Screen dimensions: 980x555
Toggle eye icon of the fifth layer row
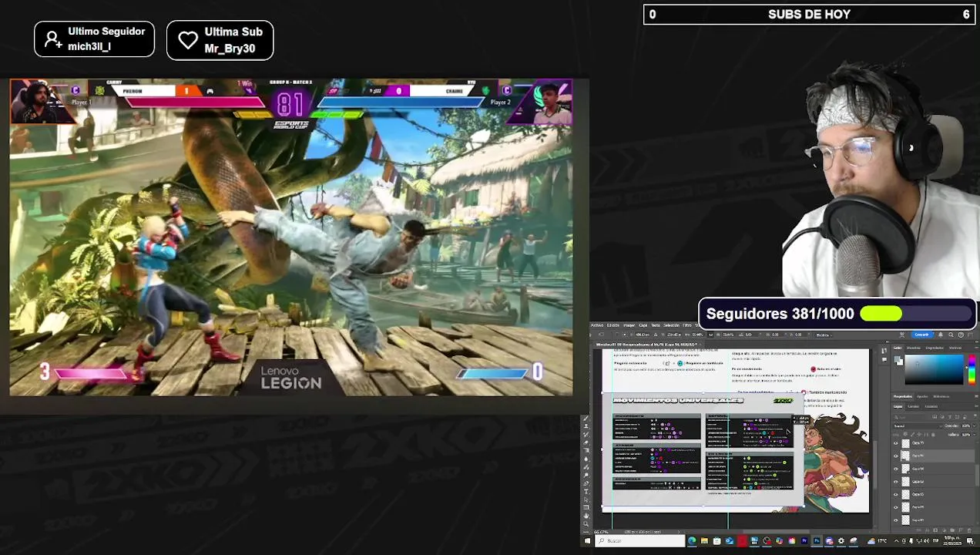[x=896, y=495]
